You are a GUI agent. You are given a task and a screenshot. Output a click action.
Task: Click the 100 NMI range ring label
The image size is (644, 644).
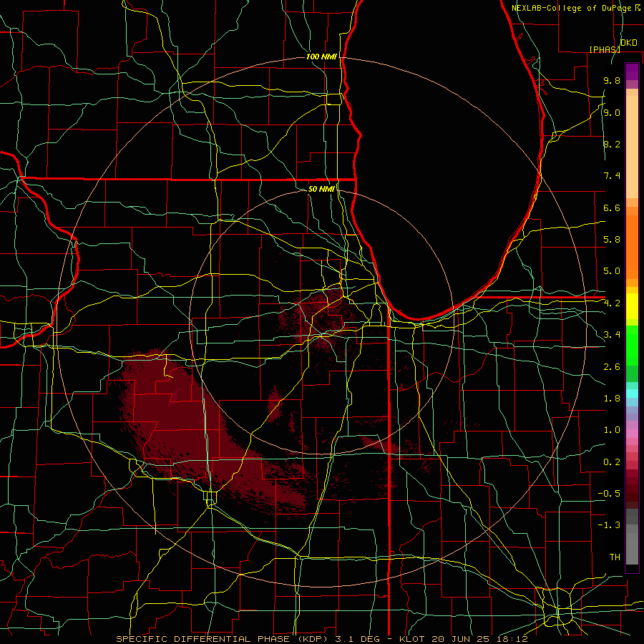[321, 57]
